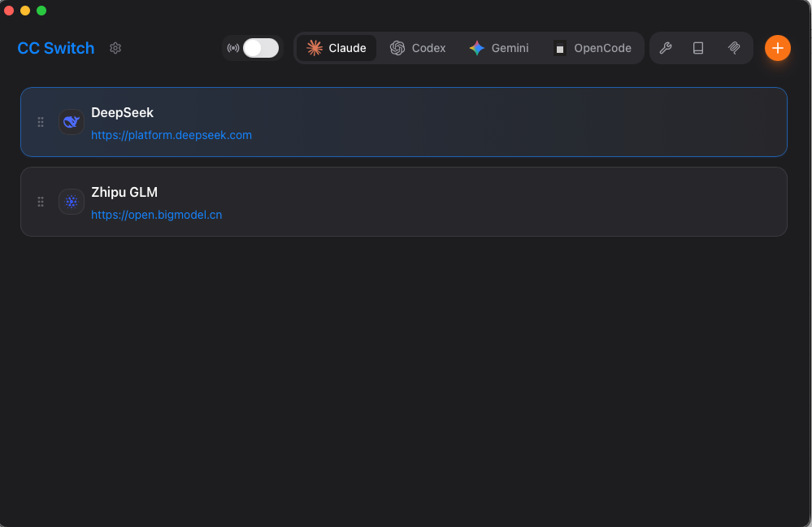Click the Zhipu GLM logo icon
Image resolution: width=812 pixels, height=527 pixels.
[72, 202]
